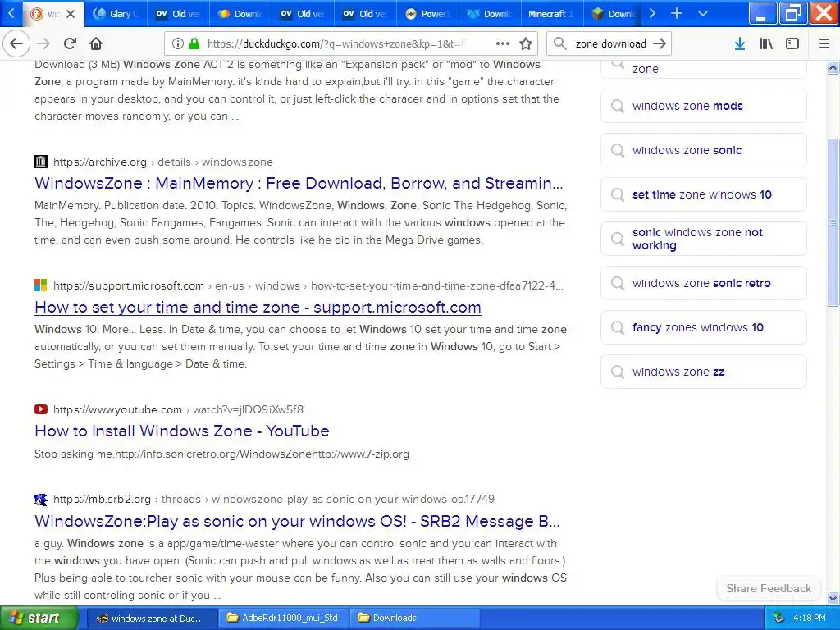Submit the search bar with arrow button
The width and height of the screenshot is (840, 630).
tap(660, 43)
